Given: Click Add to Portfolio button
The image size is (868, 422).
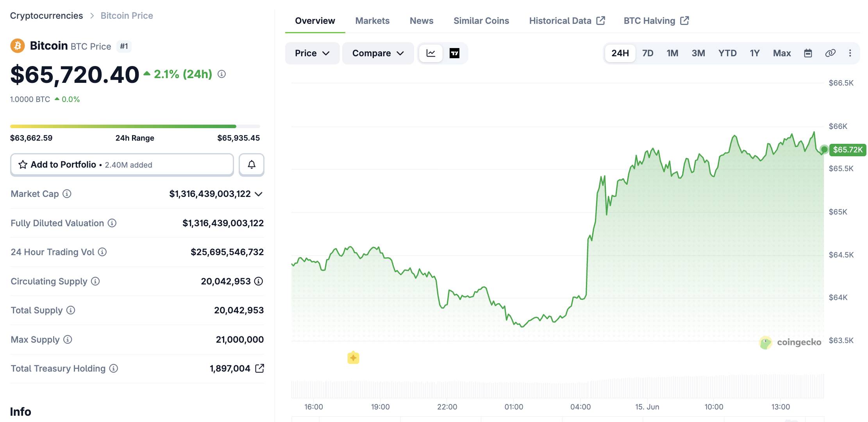Looking at the screenshot, I should [122, 165].
